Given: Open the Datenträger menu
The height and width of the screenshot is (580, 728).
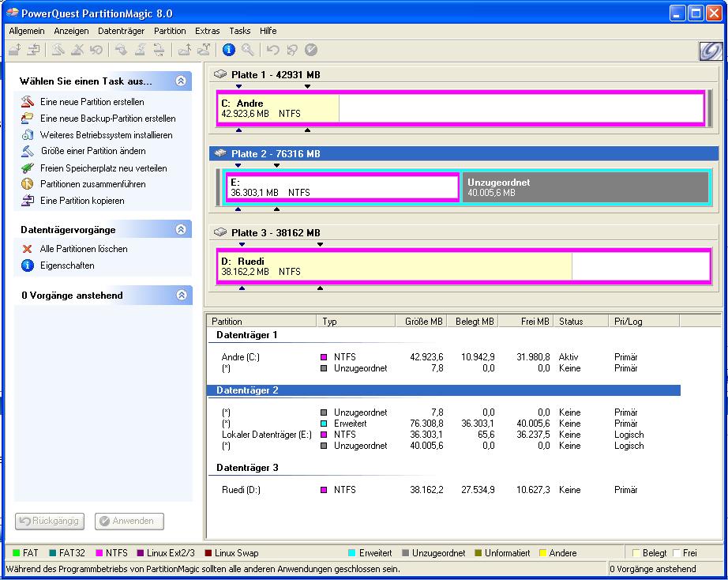Looking at the screenshot, I should point(121,31).
